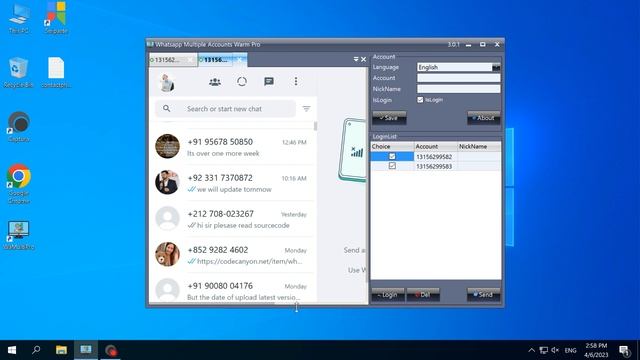Click the Choice column header
The image size is (640, 360).
tap(392, 146)
